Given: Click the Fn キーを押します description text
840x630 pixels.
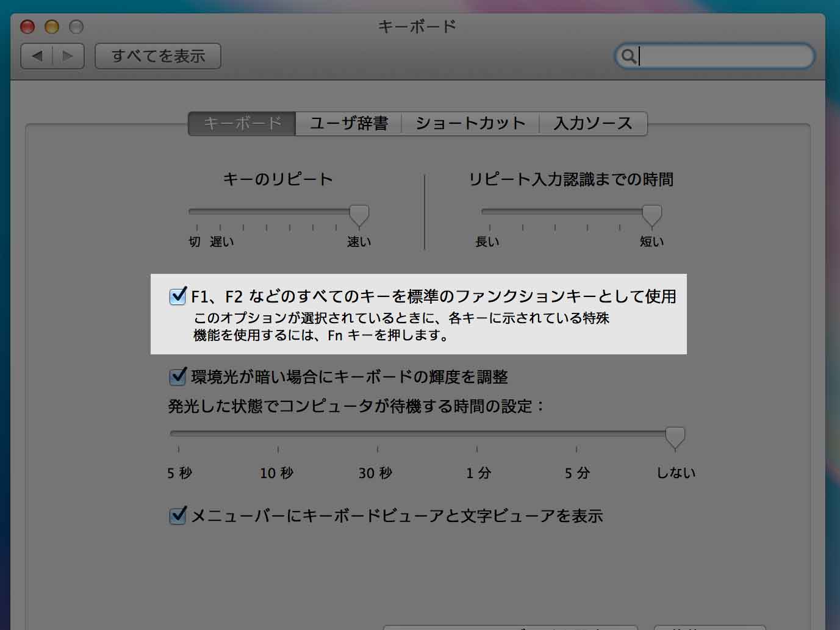Looking at the screenshot, I should click(388, 335).
